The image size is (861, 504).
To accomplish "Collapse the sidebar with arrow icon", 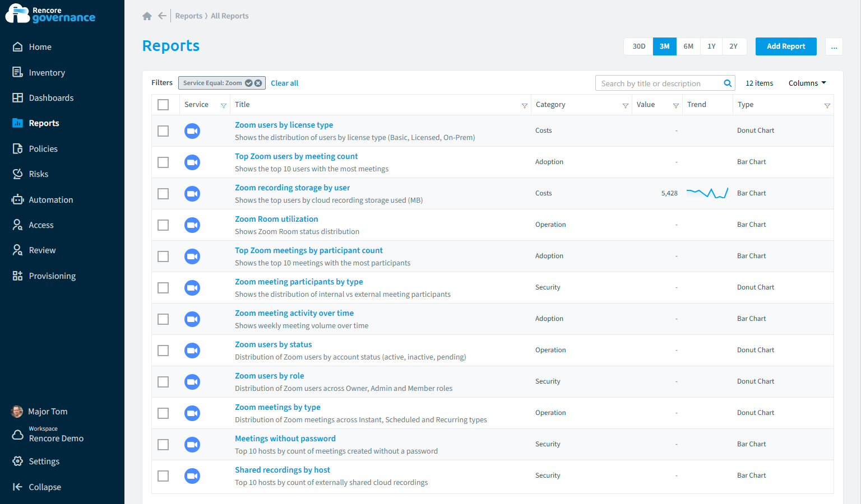I will 18,487.
